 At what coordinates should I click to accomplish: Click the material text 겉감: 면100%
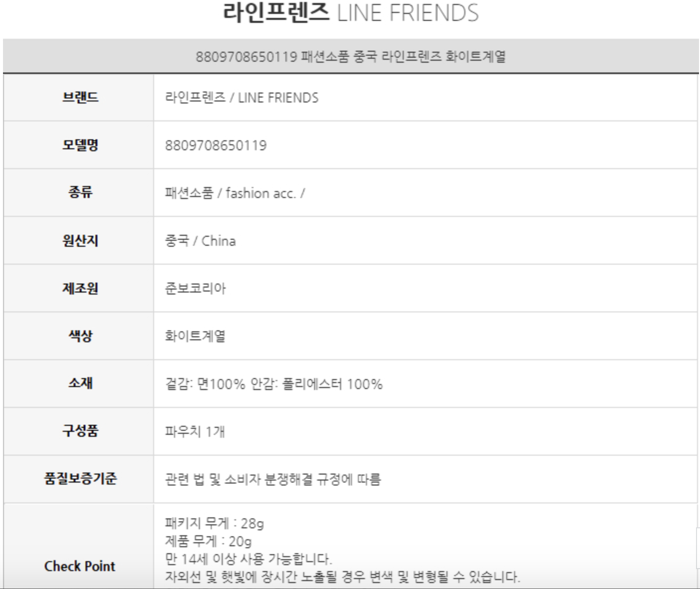[x=205, y=384]
